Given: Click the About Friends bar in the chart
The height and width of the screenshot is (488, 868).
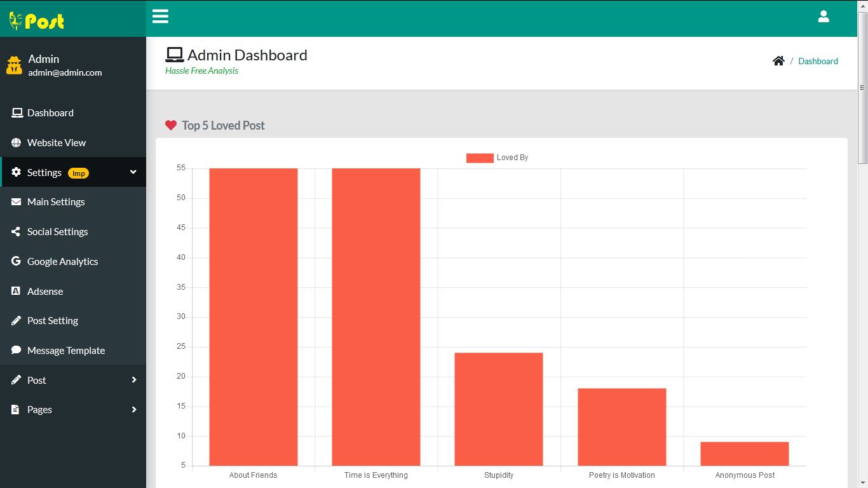Looking at the screenshot, I should coord(254,317).
